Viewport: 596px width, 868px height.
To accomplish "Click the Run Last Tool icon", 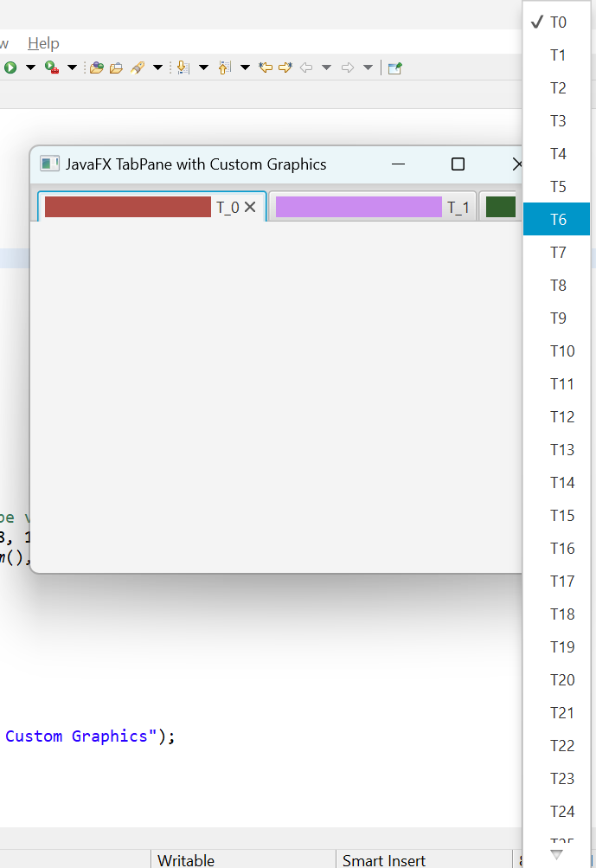I will click(51, 68).
